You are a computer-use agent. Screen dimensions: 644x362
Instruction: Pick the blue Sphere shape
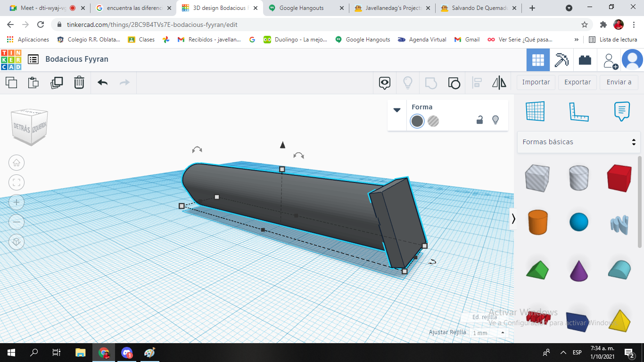pyautogui.click(x=579, y=222)
